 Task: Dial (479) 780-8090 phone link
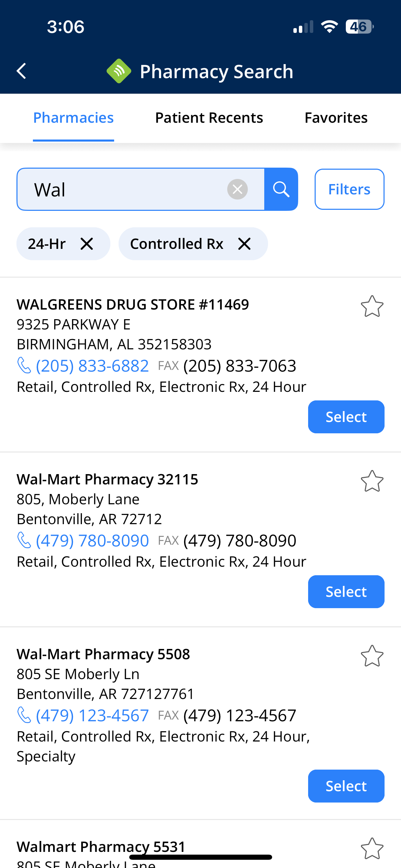tap(92, 541)
